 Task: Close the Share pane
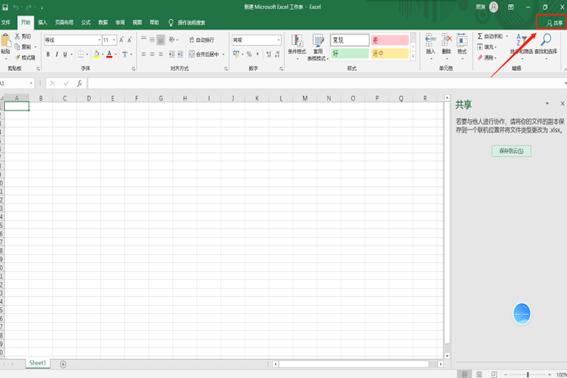click(563, 104)
